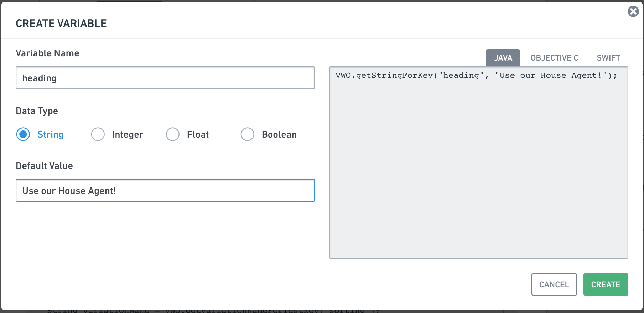Close the Create Variable dialog
The image size is (644, 313).
pyautogui.click(x=633, y=11)
